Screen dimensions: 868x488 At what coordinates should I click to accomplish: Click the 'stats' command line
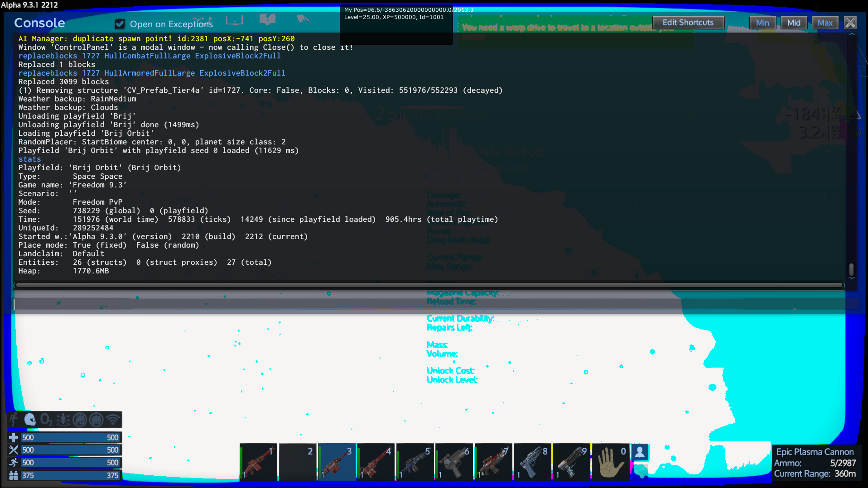coord(29,159)
